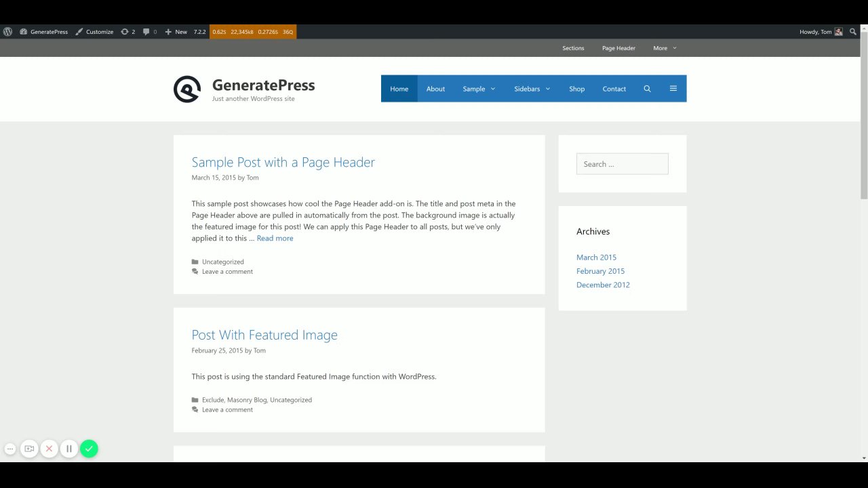The image size is (868, 488).
Task: Open the Exclude category link
Action: coord(213,400)
